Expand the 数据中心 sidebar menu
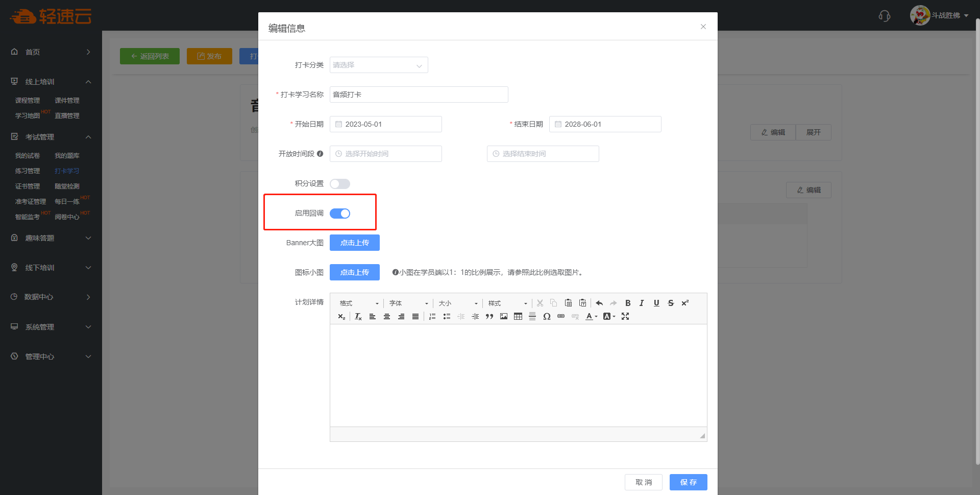Screen dimensions: 980x495 tap(51, 297)
